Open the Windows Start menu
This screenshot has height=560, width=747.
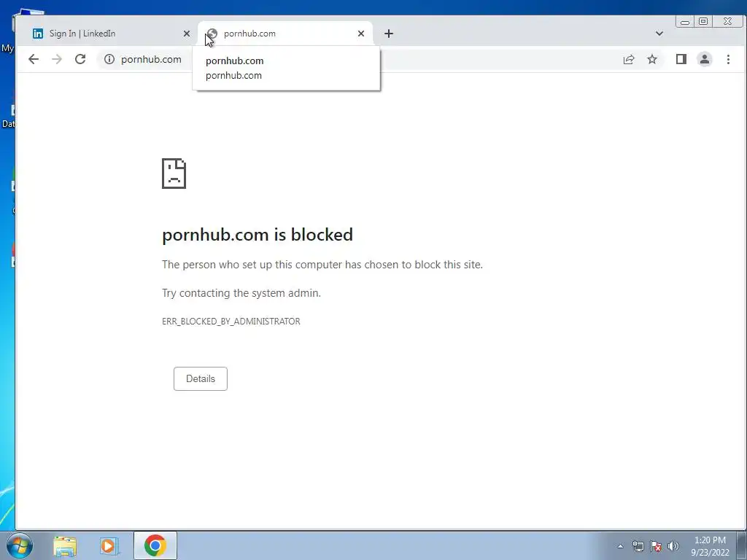coord(20,545)
